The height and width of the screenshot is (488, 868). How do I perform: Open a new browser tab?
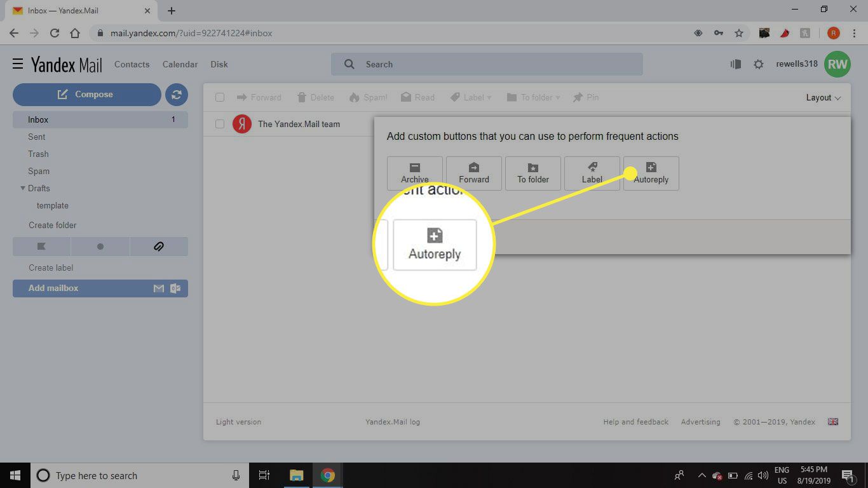point(172,11)
